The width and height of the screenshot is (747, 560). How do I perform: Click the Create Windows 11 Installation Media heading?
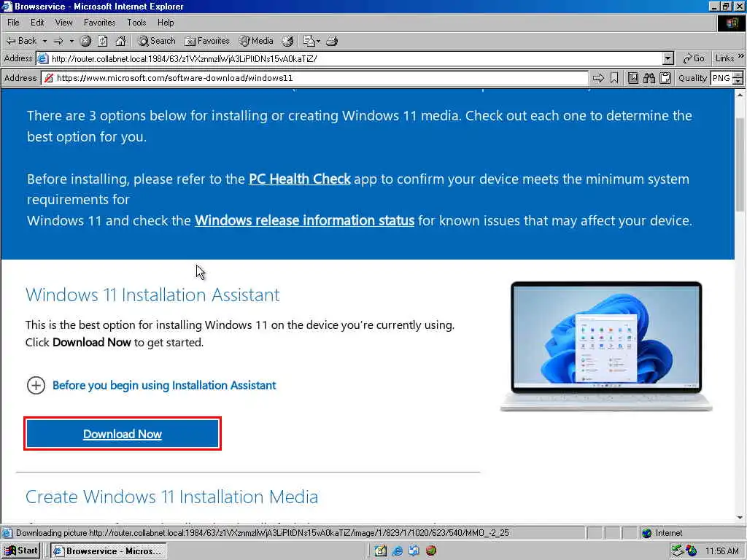pos(171,497)
